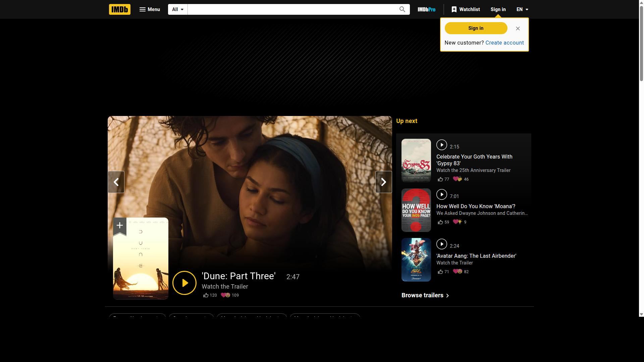644x362 pixels.
Task: Open the All search category dropdown
Action: click(x=178, y=9)
